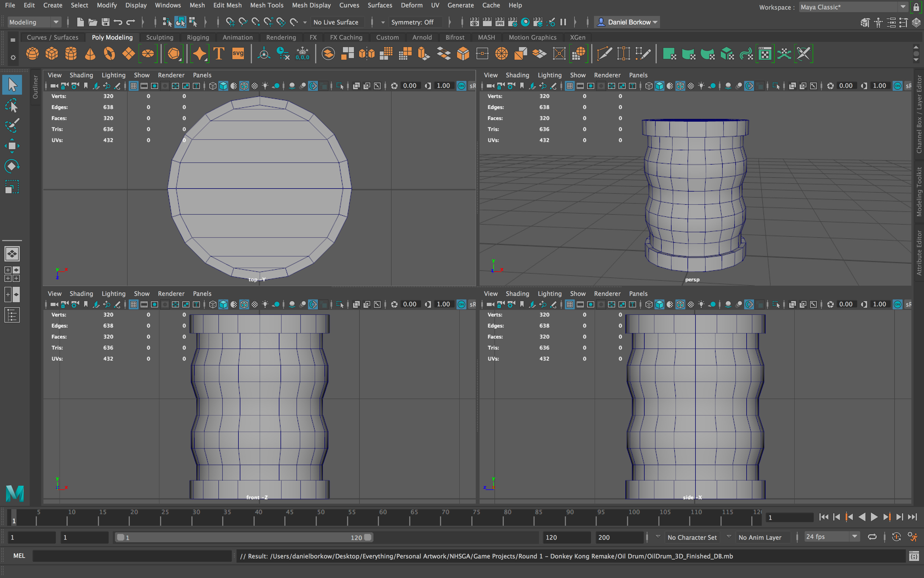Create a polygon cylinder from the shelf
The width and height of the screenshot is (924, 578).
pos(71,53)
